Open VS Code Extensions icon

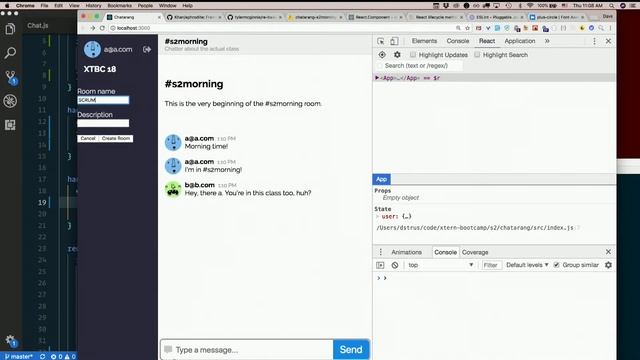10,125
